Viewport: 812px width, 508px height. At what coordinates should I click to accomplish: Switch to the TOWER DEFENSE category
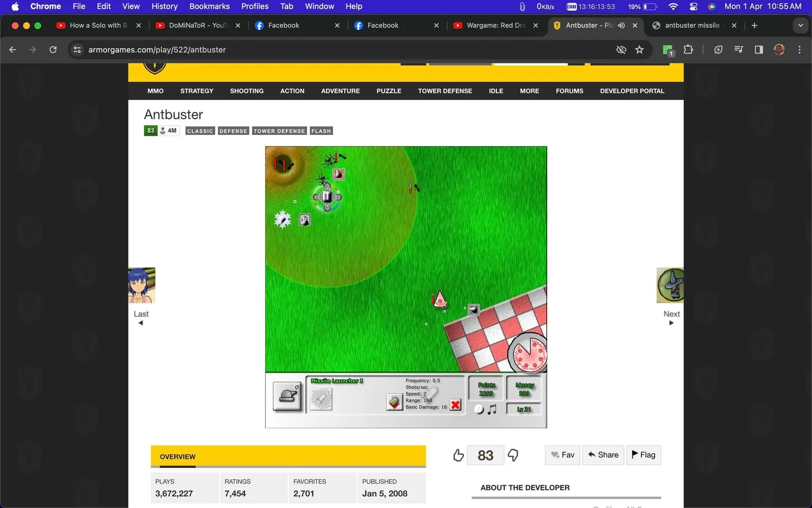pos(445,90)
